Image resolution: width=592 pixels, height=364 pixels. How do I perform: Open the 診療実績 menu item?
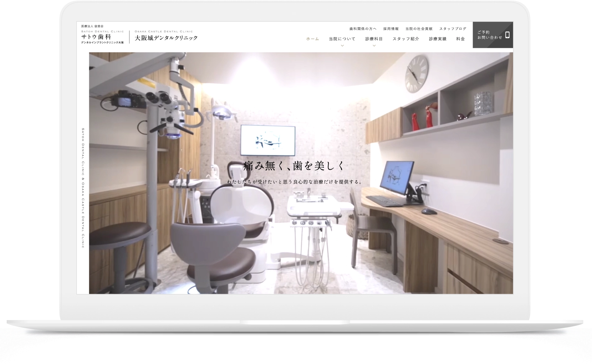pyautogui.click(x=437, y=39)
